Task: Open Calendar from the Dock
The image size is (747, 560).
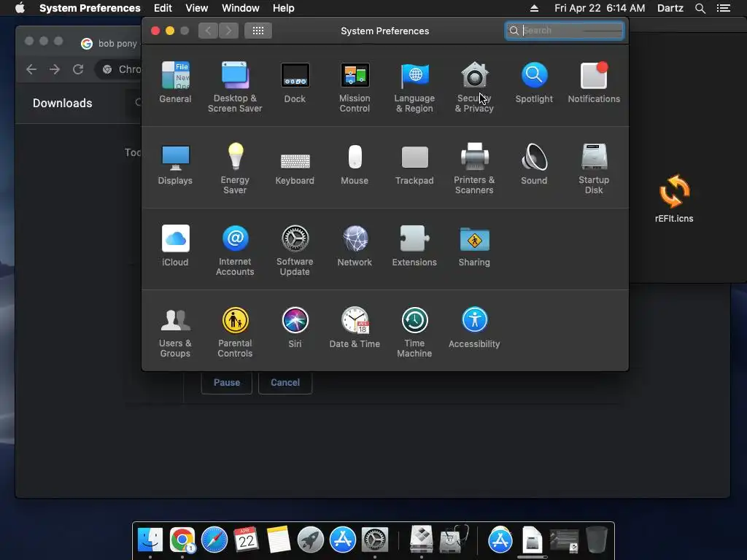Action: pyautogui.click(x=247, y=540)
